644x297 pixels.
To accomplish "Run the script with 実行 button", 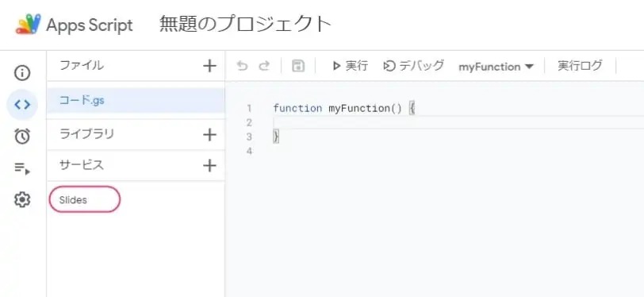I will [351, 66].
